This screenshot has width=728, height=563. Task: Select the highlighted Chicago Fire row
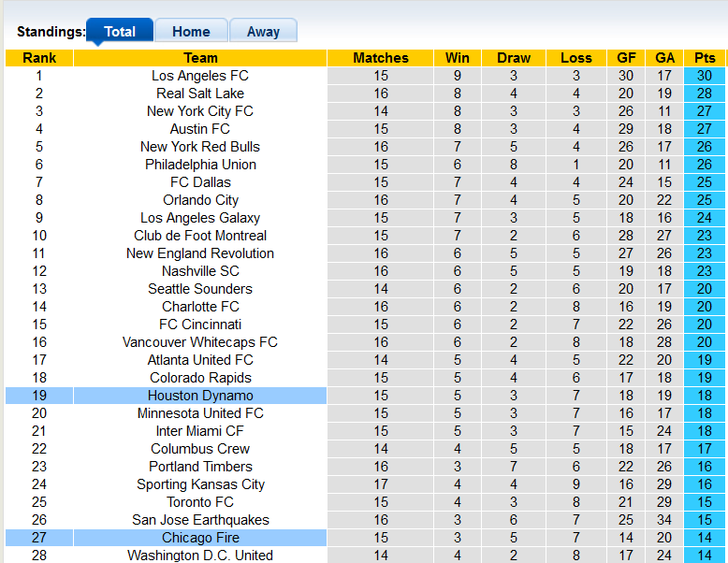click(200, 538)
